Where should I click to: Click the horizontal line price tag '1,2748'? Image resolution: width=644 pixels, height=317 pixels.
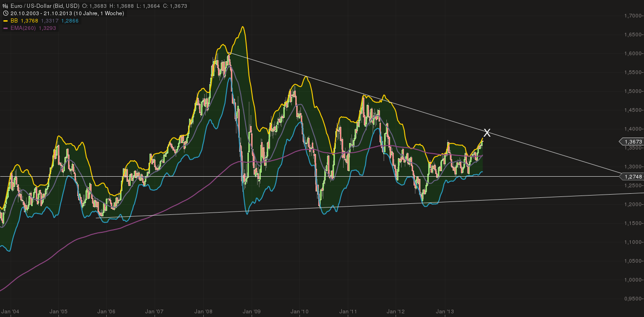pos(632,177)
